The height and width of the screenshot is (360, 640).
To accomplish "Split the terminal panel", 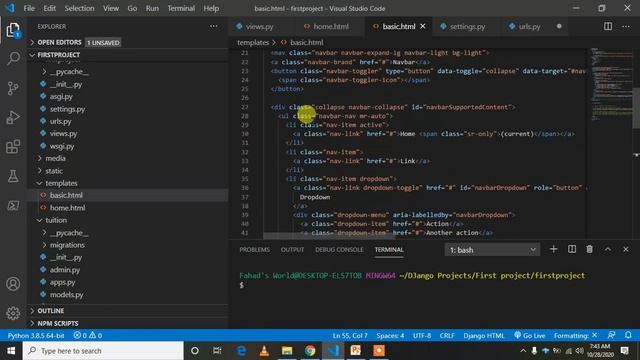I will tap(572, 249).
